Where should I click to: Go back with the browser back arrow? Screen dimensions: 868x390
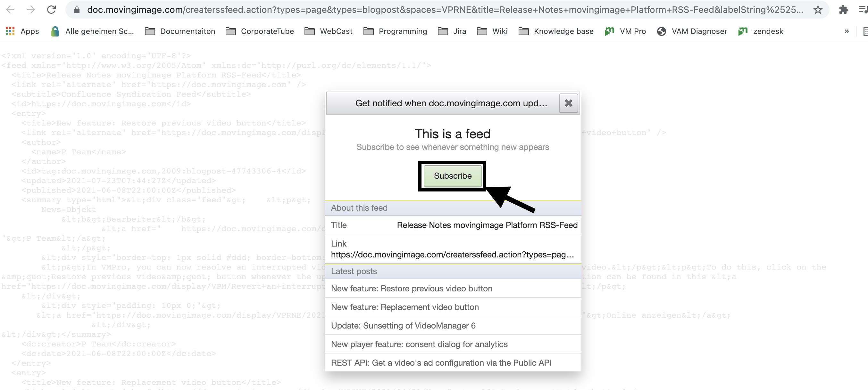[11, 9]
